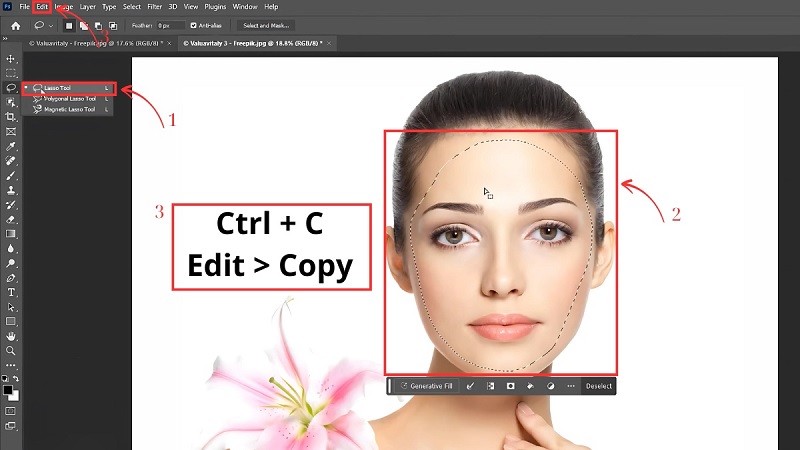Select the Horizontal Type tool

tap(11, 292)
